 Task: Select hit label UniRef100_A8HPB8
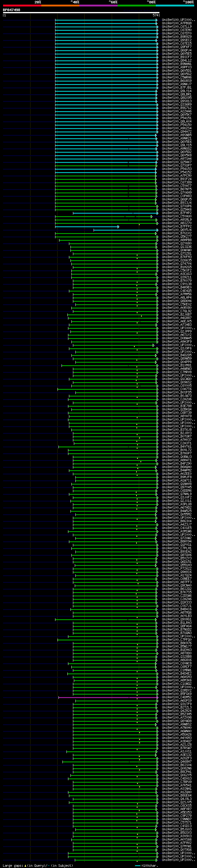[x=176, y=240]
